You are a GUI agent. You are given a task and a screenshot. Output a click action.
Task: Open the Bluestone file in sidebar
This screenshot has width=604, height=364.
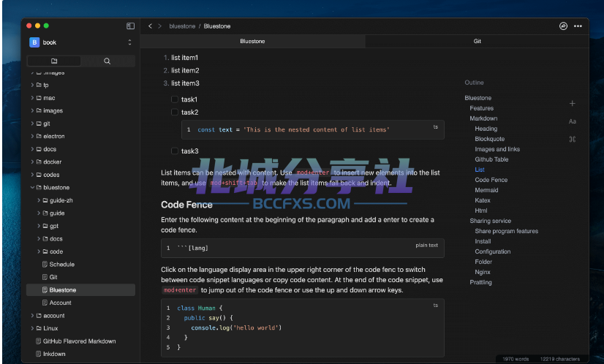pos(80,290)
